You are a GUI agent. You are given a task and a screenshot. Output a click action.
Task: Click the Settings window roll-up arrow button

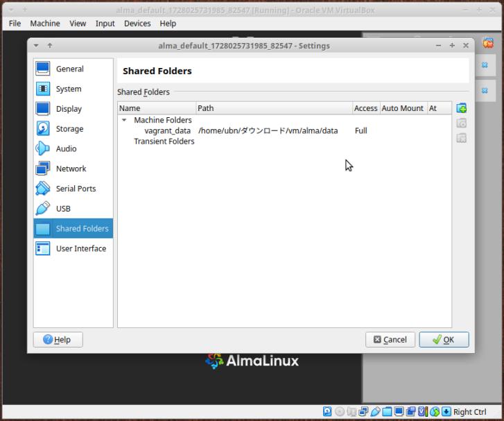coord(49,45)
